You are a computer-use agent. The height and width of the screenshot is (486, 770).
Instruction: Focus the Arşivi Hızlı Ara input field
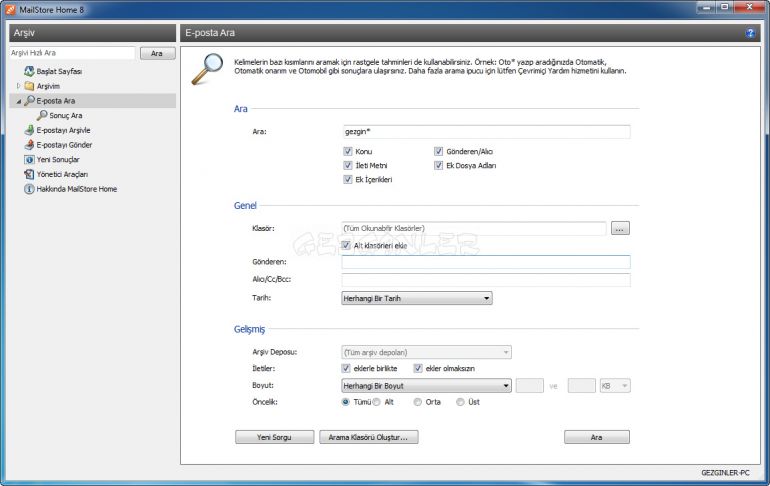(x=72, y=53)
